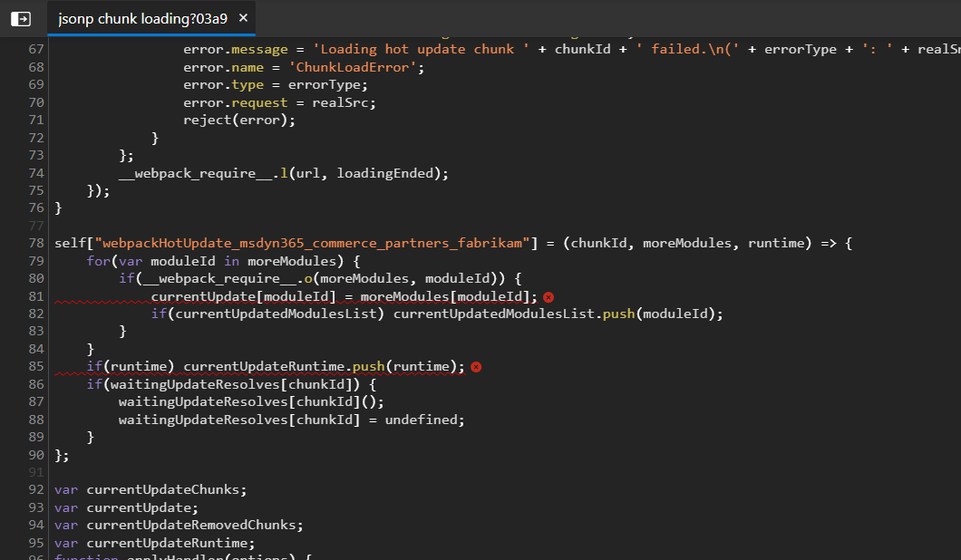Image resolution: width=961 pixels, height=560 pixels.
Task: Click '__webpack_require__.l' call on line 74
Action: tap(203, 173)
